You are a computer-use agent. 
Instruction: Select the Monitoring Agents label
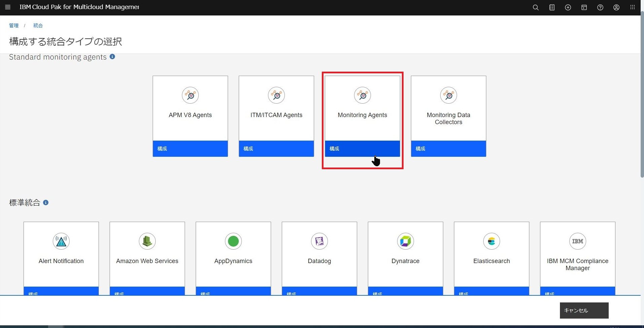point(363,115)
